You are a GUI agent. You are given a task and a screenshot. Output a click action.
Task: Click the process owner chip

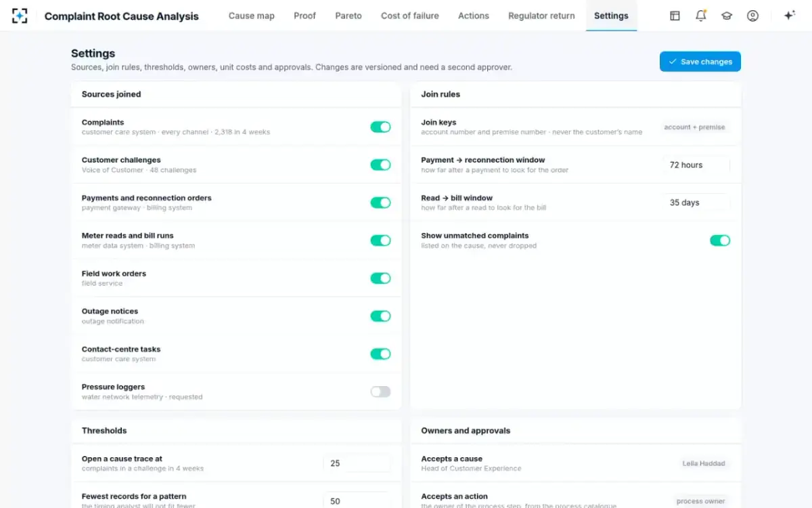(700, 501)
